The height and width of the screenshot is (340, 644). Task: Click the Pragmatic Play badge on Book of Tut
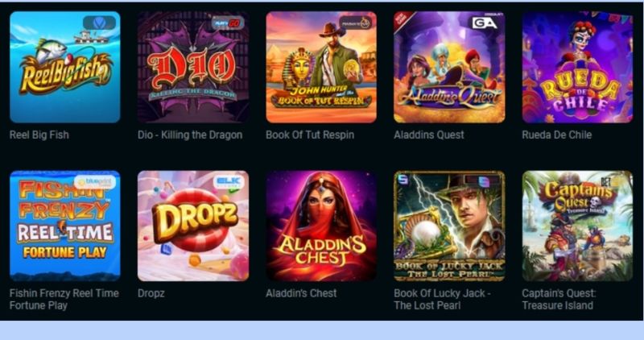(355, 23)
